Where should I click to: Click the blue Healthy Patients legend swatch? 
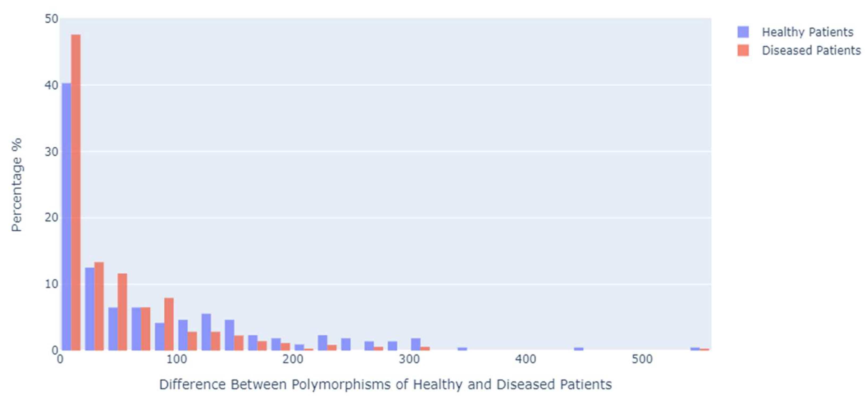click(743, 32)
